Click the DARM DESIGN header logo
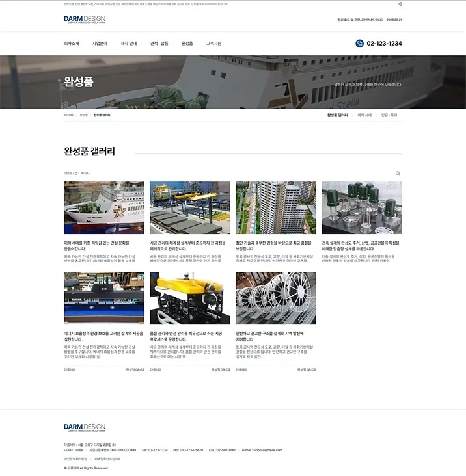The image size is (466, 476). 85,20
